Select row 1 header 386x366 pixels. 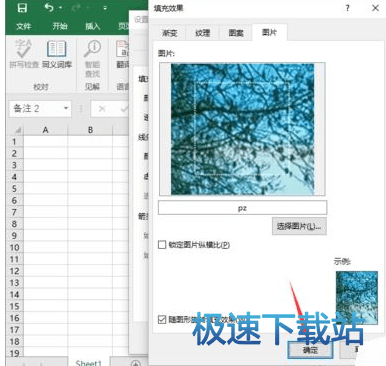[14, 142]
